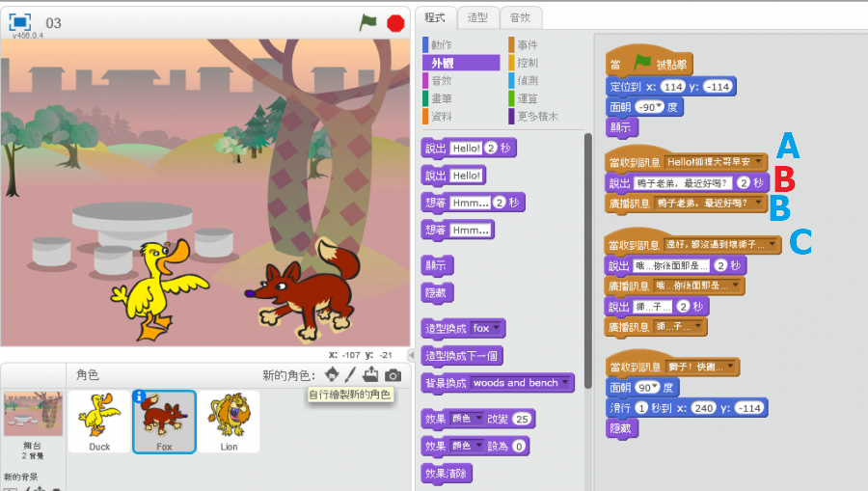Open Fox sprite info via blue i icon
The image size is (868, 491).
coord(139,396)
